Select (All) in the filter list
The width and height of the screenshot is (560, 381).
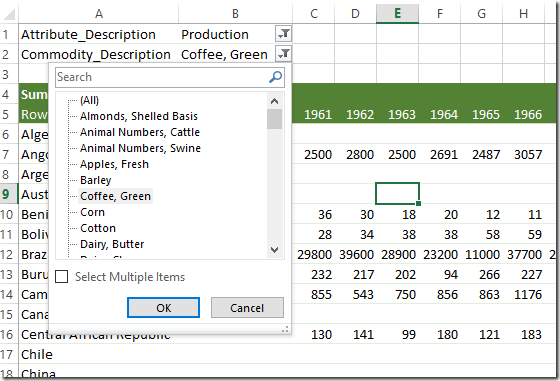coord(89,100)
